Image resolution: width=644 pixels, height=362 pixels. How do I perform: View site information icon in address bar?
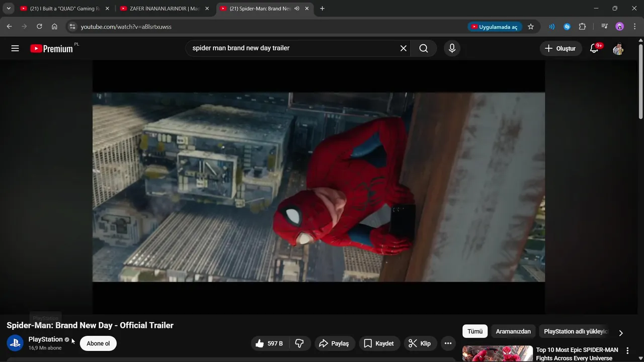(72, 27)
